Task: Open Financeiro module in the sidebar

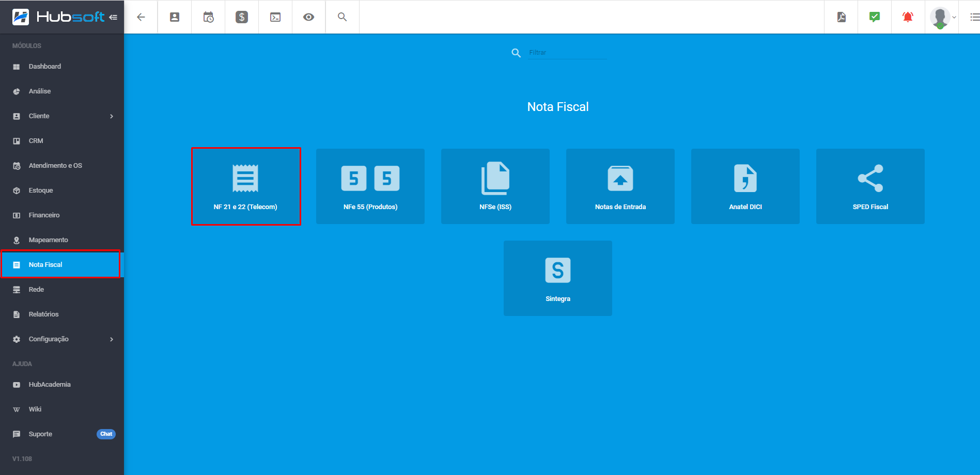Action: point(62,215)
